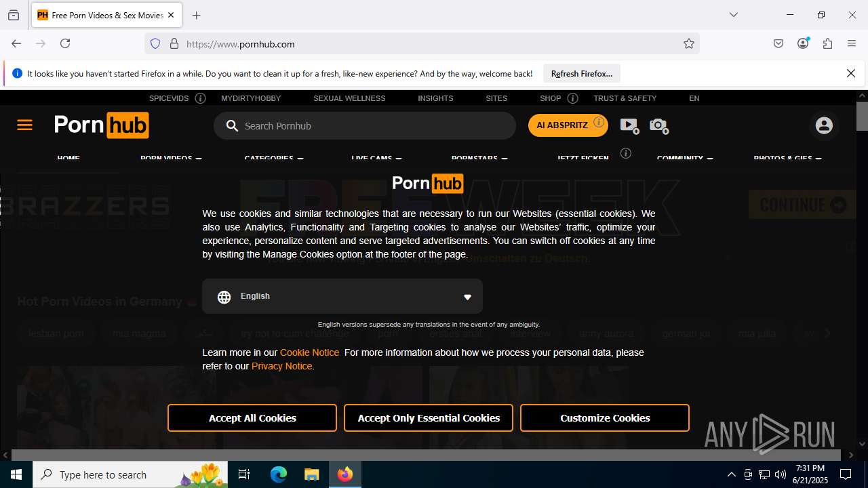Open the Save to Pocket icon

[x=778, y=43]
